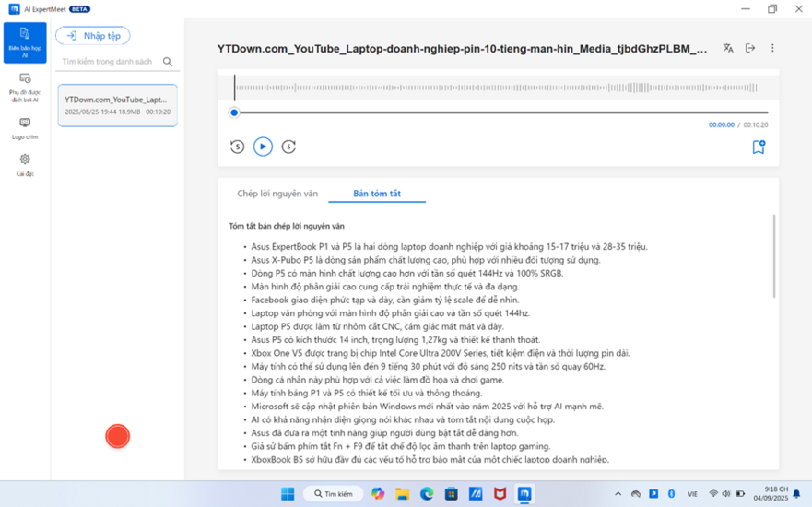Rewind audio 5 seconds
This screenshot has width=812, height=507.
click(x=237, y=147)
